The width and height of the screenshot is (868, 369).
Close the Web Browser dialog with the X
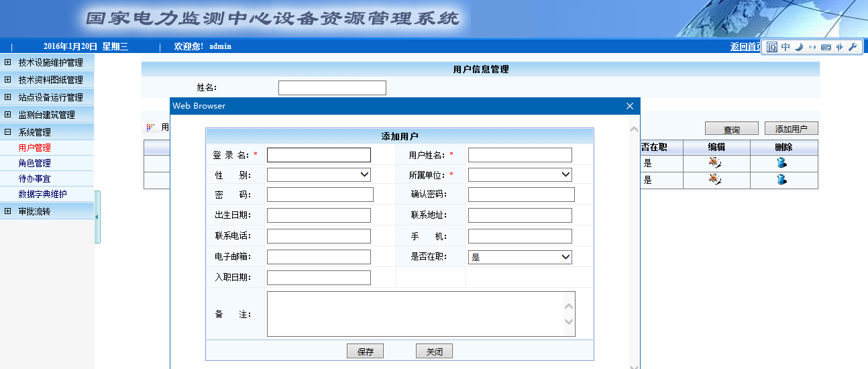pyautogui.click(x=630, y=106)
